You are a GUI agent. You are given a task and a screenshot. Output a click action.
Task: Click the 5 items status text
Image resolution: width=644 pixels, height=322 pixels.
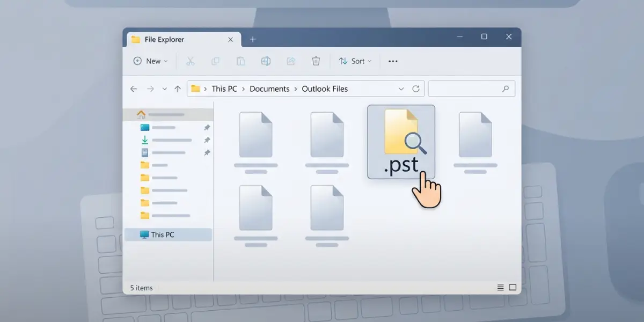(x=141, y=288)
